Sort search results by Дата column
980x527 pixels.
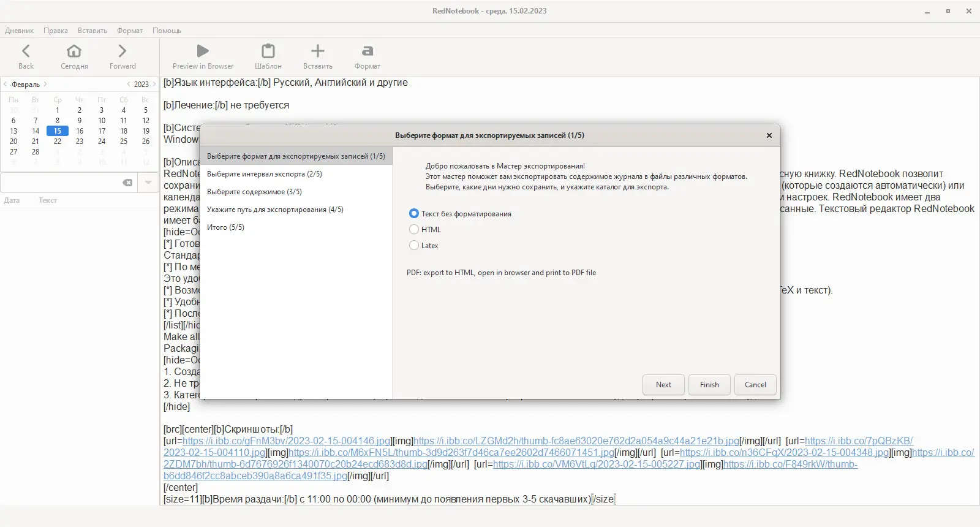(x=12, y=200)
